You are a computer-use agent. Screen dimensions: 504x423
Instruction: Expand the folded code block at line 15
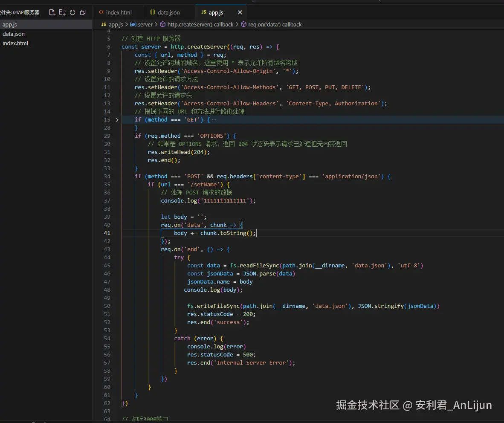(x=117, y=119)
